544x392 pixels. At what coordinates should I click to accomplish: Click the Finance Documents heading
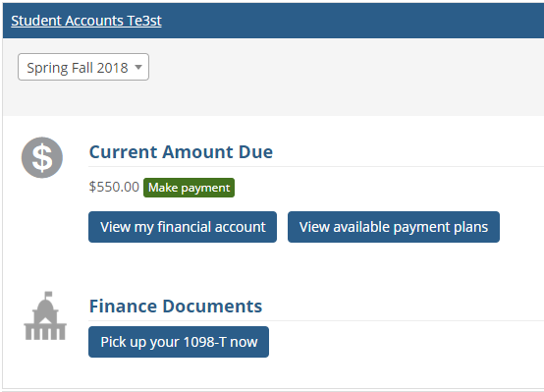(x=176, y=307)
